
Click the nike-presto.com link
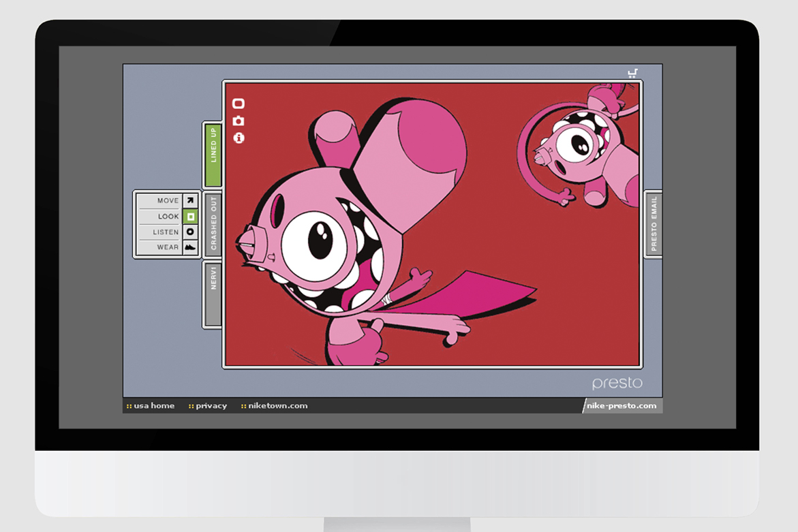pyautogui.click(x=621, y=406)
